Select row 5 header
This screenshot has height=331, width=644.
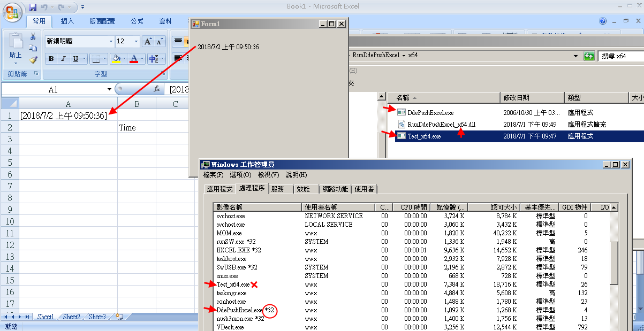(x=10, y=162)
